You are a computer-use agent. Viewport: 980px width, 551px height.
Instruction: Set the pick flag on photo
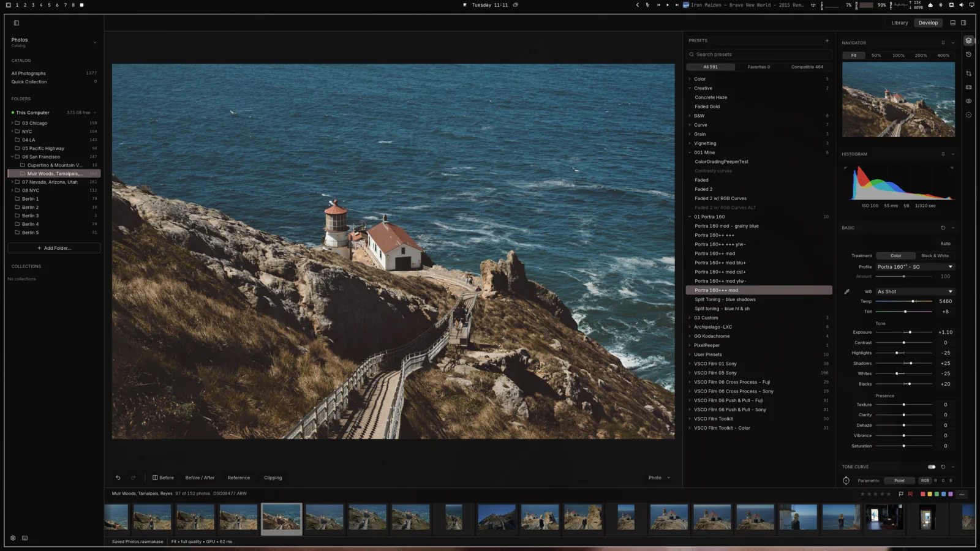[x=901, y=494]
